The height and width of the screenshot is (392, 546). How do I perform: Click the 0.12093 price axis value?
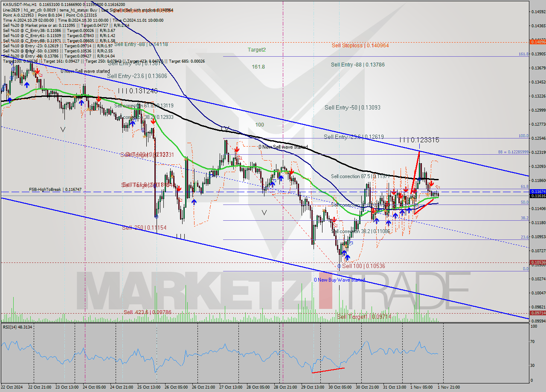[538, 166]
